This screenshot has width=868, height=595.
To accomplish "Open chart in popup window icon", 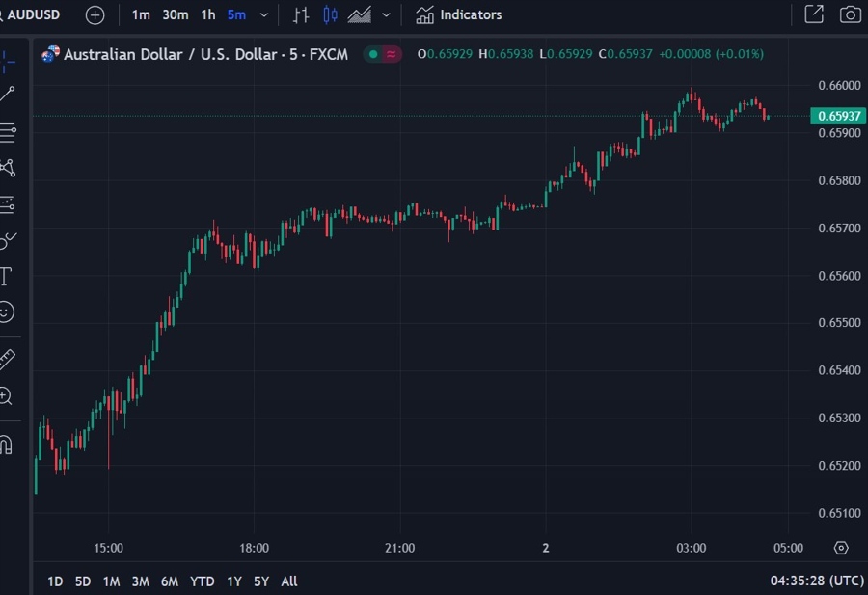I will (814, 14).
